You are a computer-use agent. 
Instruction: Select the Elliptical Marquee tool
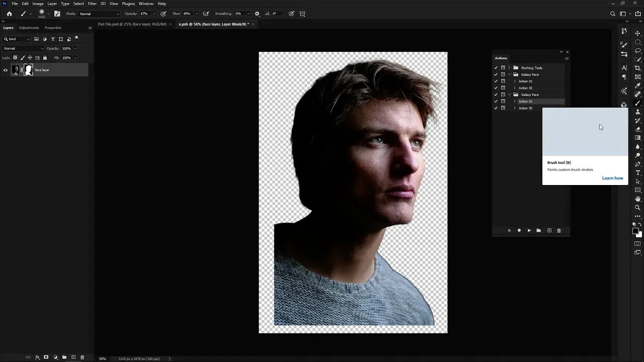pyautogui.click(x=638, y=42)
